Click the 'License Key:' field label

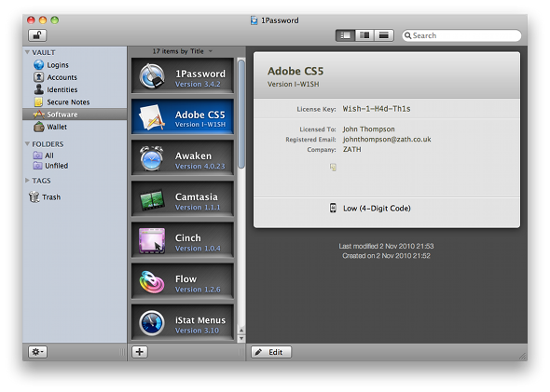[x=316, y=109]
